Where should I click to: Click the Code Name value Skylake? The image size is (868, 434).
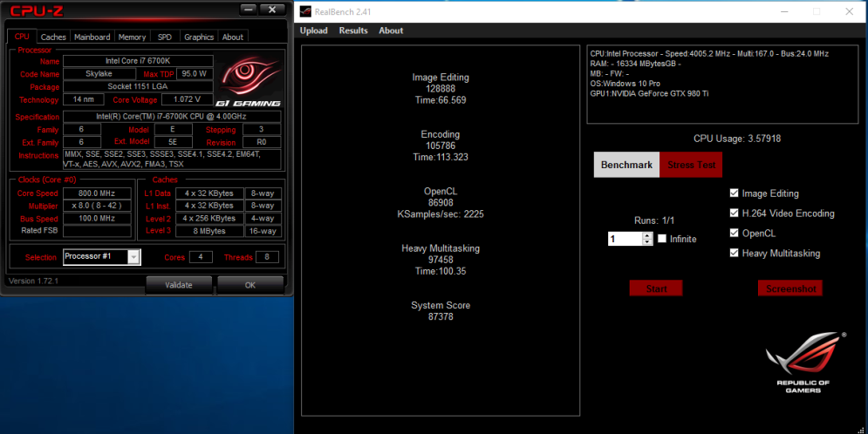[x=99, y=73]
